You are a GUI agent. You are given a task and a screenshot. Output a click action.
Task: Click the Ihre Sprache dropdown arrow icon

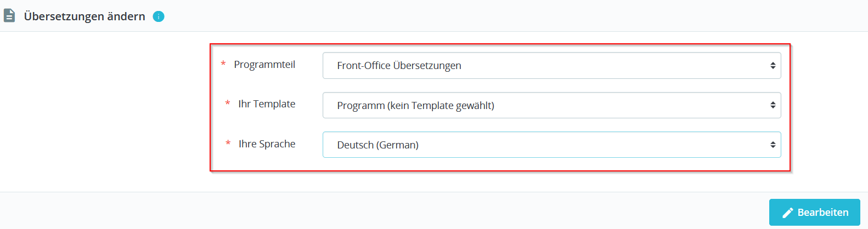(773, 145)
